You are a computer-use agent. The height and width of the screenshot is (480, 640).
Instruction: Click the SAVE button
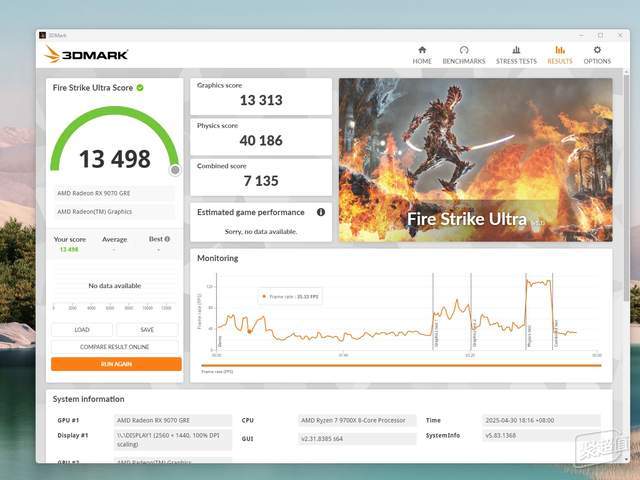tap(147, 329)
